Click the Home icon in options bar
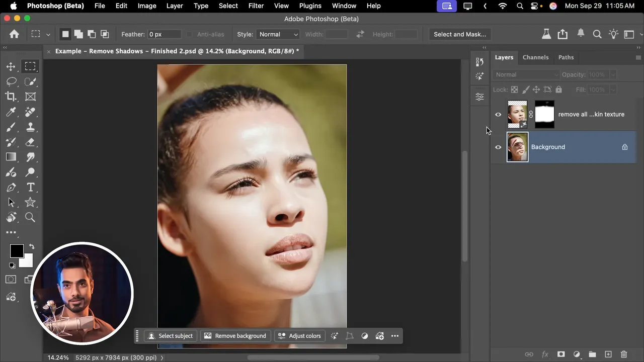Screen dimensions: 644x362 14,34
